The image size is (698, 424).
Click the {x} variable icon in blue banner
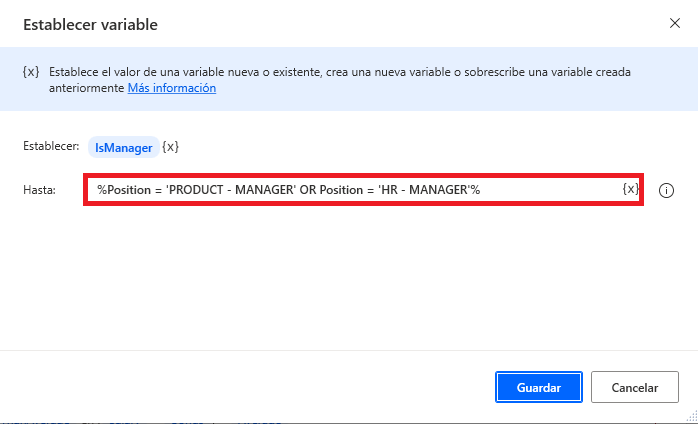coord(31,72)
